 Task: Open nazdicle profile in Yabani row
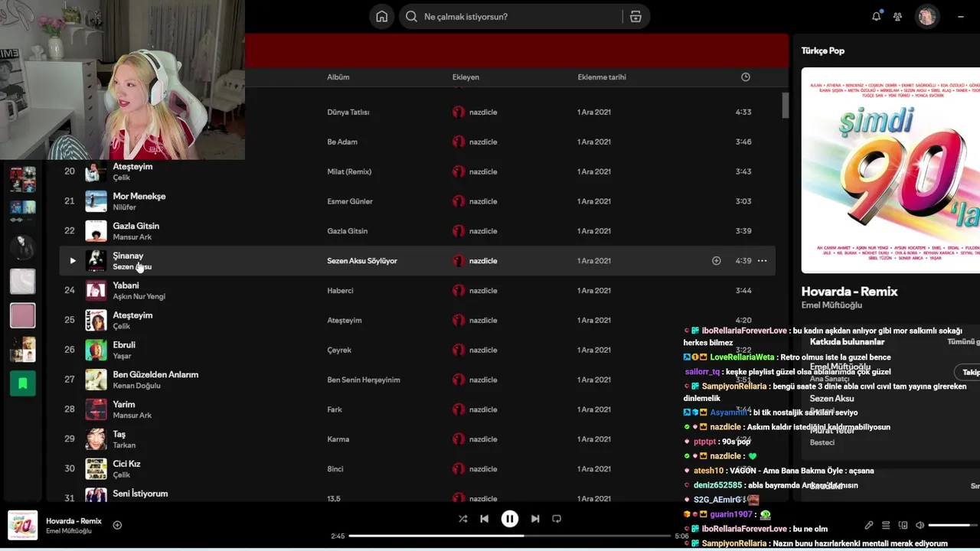pyautogui.click(x=483, y=291)
